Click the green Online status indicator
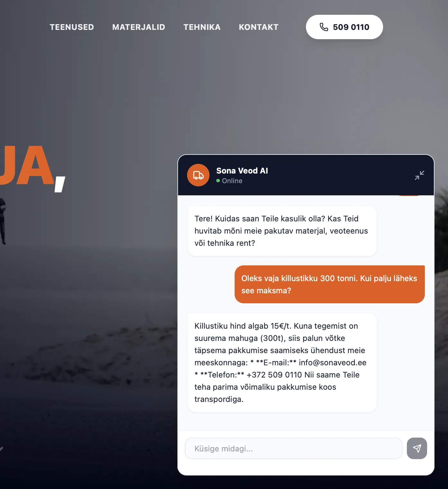Image resolution: width=448 pixels, height=489 pixels. [218, 181]
